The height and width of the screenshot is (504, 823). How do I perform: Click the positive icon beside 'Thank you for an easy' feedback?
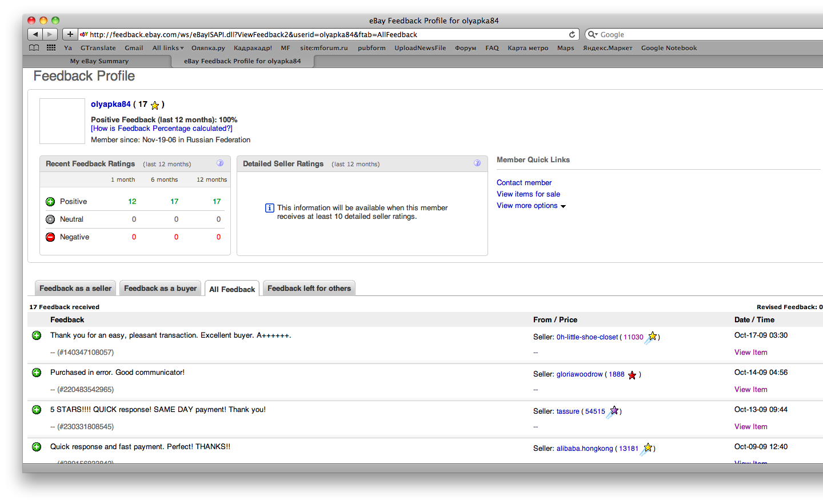click(37, 335)
